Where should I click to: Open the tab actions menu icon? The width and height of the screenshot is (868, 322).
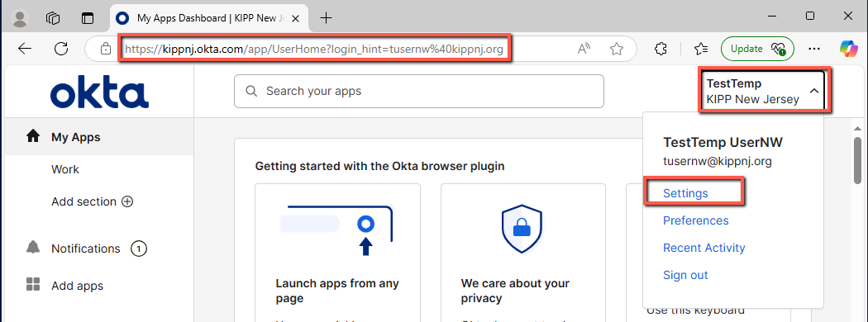pyautogui.click(x=88, y=18)
